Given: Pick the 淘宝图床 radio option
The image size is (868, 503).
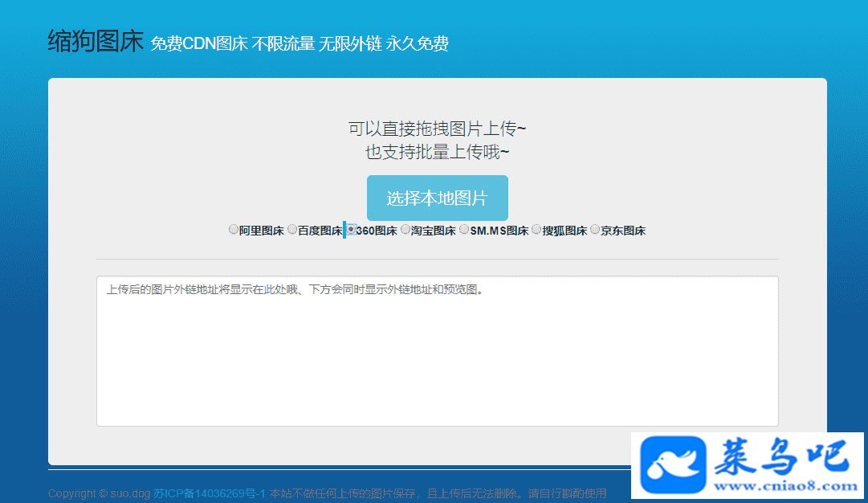Looking at the screenshot, I should click(x=405, y=229).
